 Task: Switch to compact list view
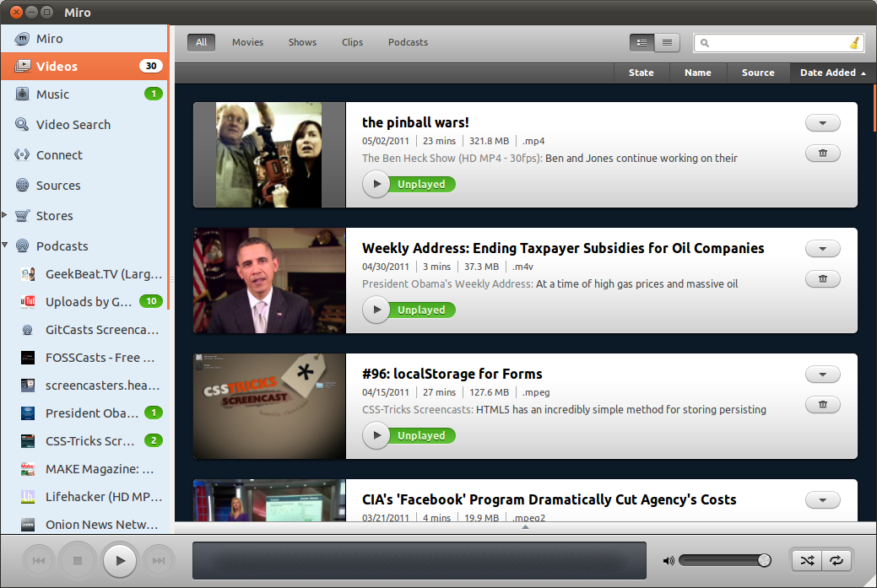(668, 42)
